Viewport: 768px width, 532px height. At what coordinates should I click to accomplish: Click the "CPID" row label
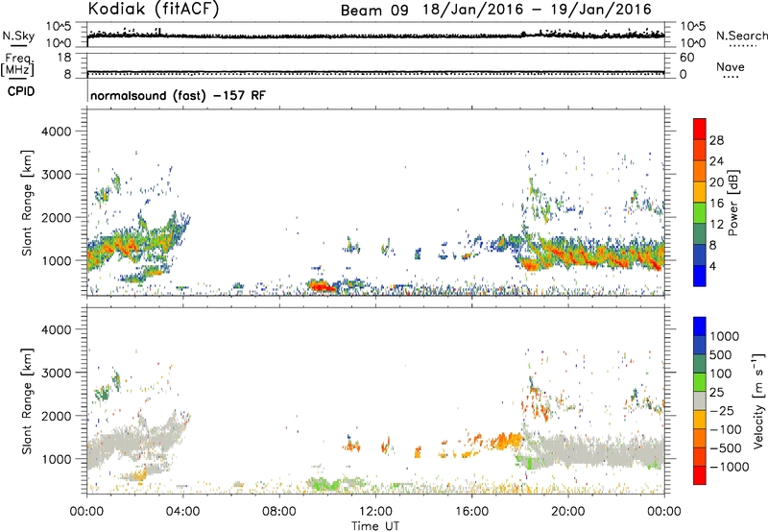[21, 91]
